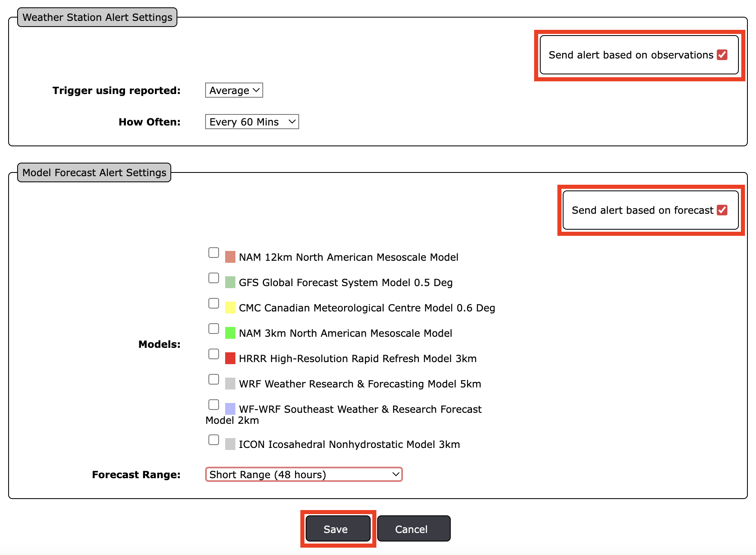Click the yellow CMC model color swatch
The image size is (756, 555).
(x=230, y=307)
